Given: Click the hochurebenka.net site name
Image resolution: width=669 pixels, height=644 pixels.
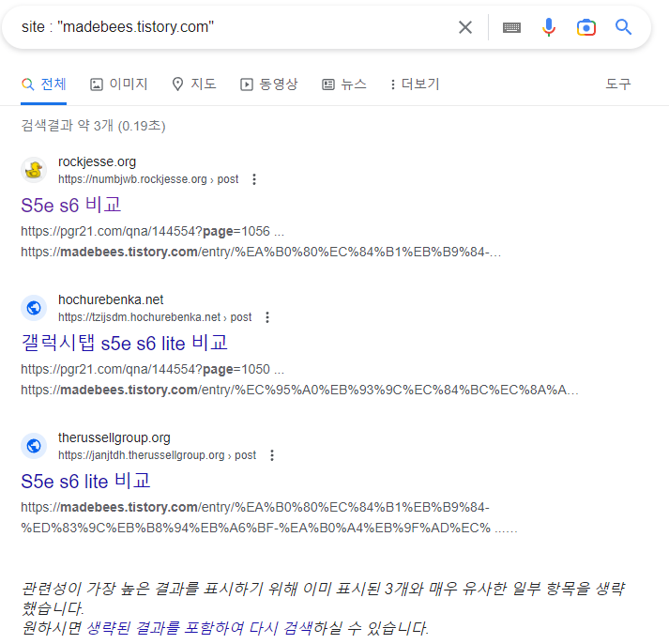Looking at the screenshot, I should pyautogui.click(x=111, y=299).
